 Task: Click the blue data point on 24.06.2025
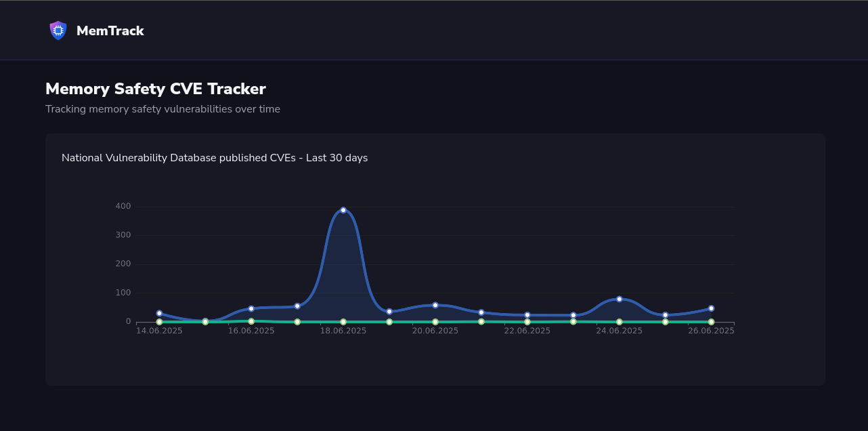[x=620, y=299]
